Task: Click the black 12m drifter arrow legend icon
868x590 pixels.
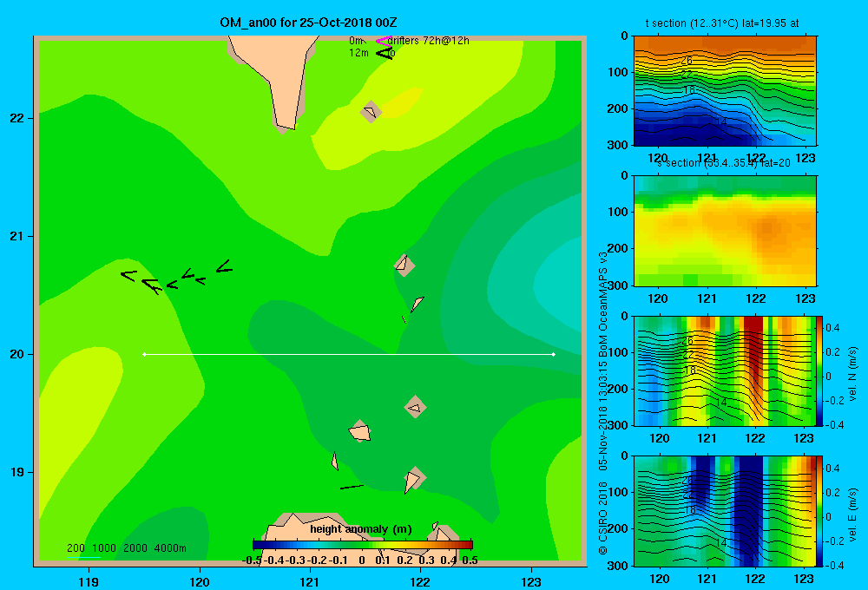Action: tap(385, 53)
